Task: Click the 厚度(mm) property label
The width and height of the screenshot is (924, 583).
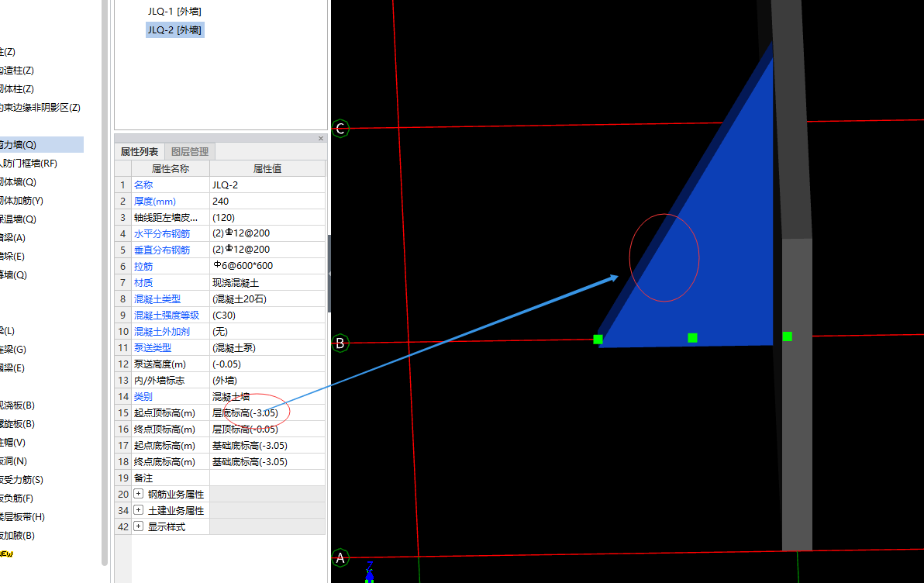Action: tap(154, 201)
